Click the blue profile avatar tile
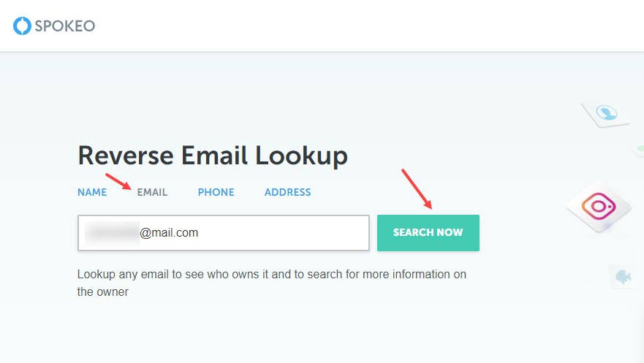 pos(606,112)
